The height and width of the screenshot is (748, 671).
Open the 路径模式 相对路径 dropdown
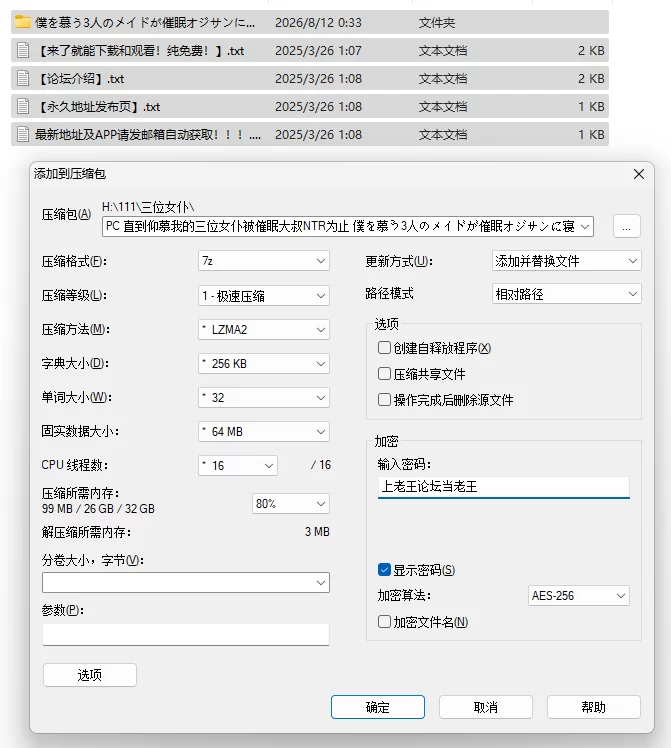click(567, 294)
